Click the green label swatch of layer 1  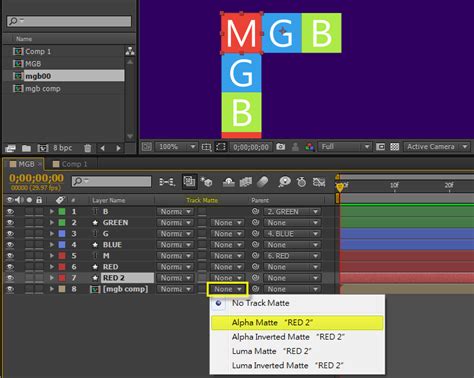[x=62, y=211]
